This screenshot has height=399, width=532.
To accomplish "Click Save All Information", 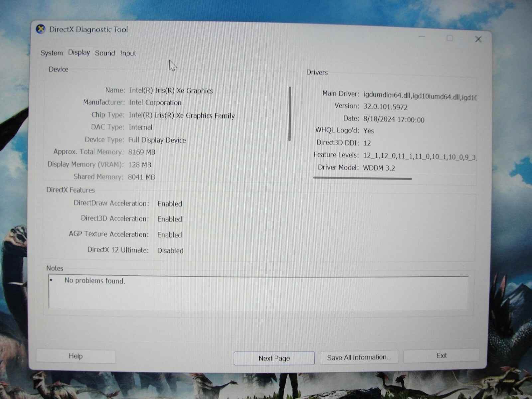I will (359, 357).
